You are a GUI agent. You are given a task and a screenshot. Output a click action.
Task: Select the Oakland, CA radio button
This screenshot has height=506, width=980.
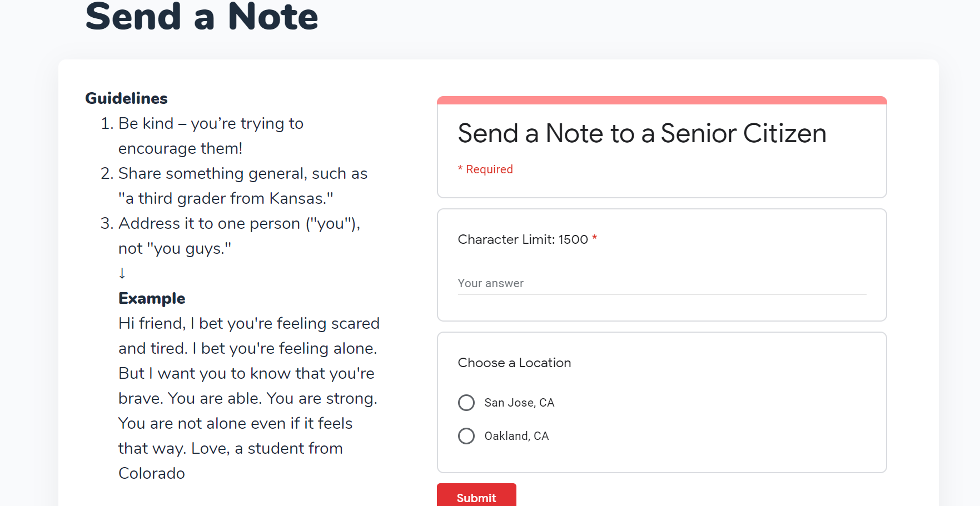pyautogui.click(x=466, y=436)
